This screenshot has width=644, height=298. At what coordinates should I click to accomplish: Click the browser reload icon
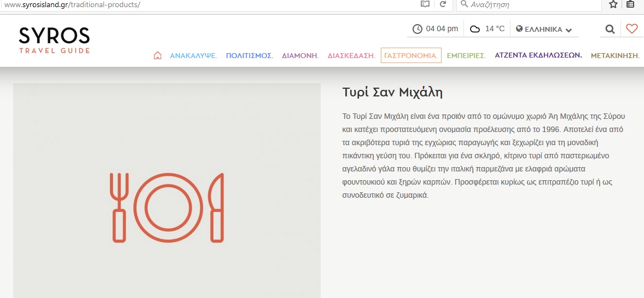pos(443,4)
